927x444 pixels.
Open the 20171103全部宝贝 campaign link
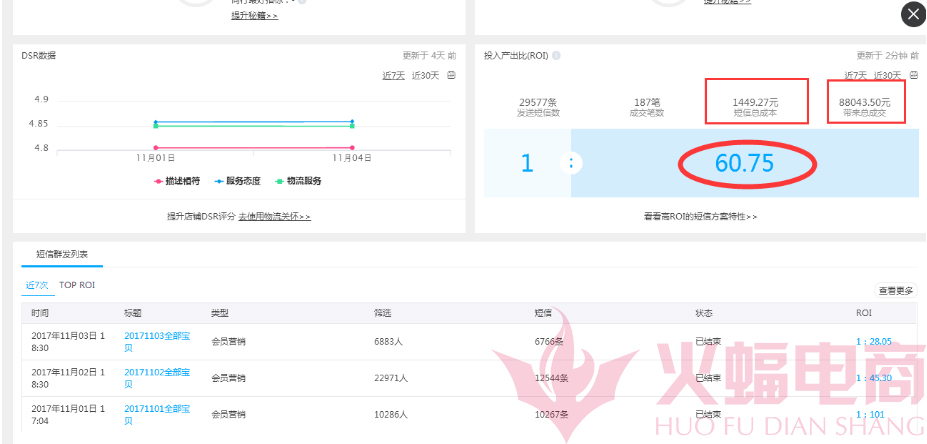pyautogui.click(x=157, y=342)
